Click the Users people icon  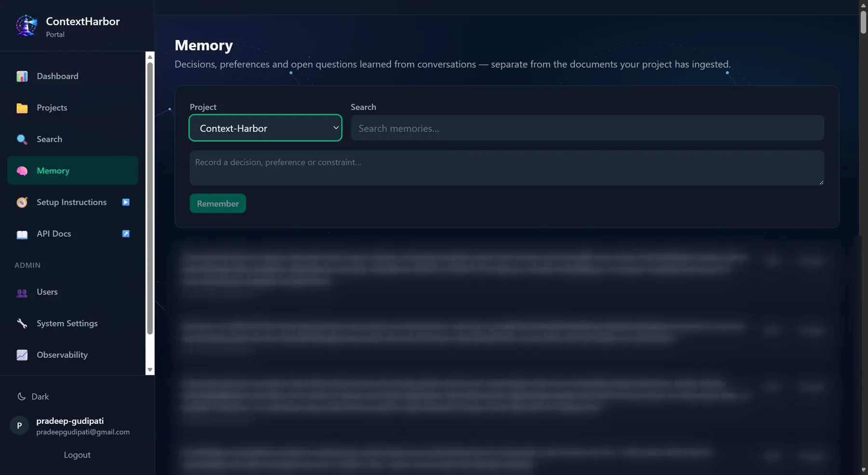pyautogui.click(x=22, y=292)
